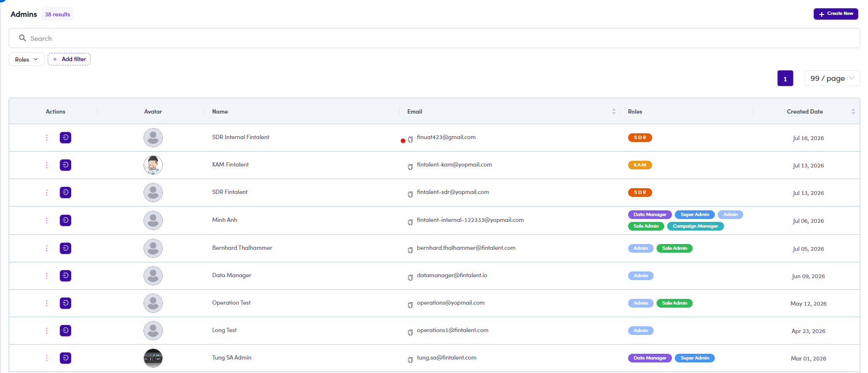
Task: Click Campaign Manager role tag
Action: (x=695, y=226)
